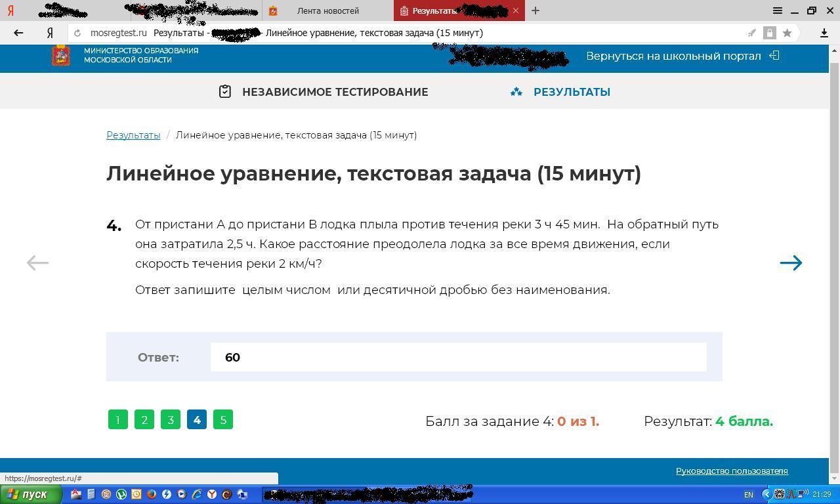The image size is (840, 504).
Task: Open the Windows Пуск start menu
Action: (31, 494)
